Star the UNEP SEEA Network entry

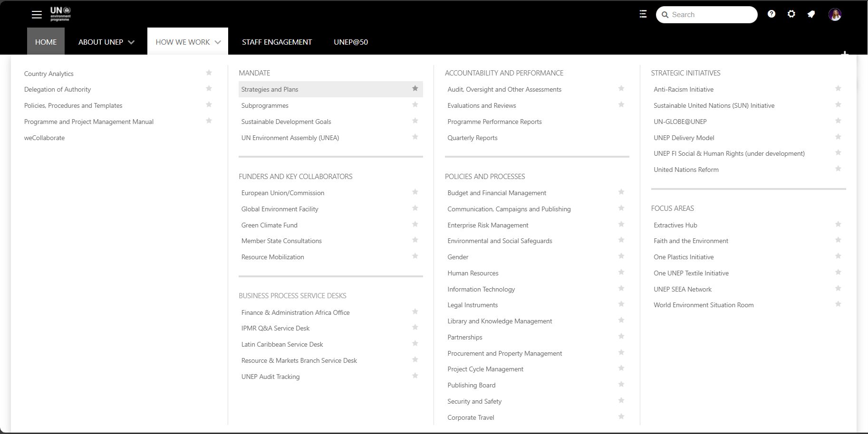(838, 289)
